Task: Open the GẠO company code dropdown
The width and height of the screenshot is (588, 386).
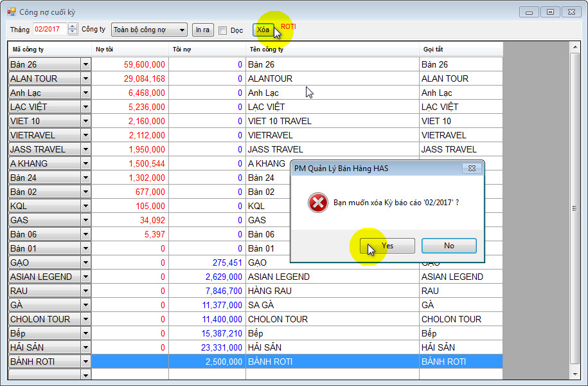Action: click(85, 262)
